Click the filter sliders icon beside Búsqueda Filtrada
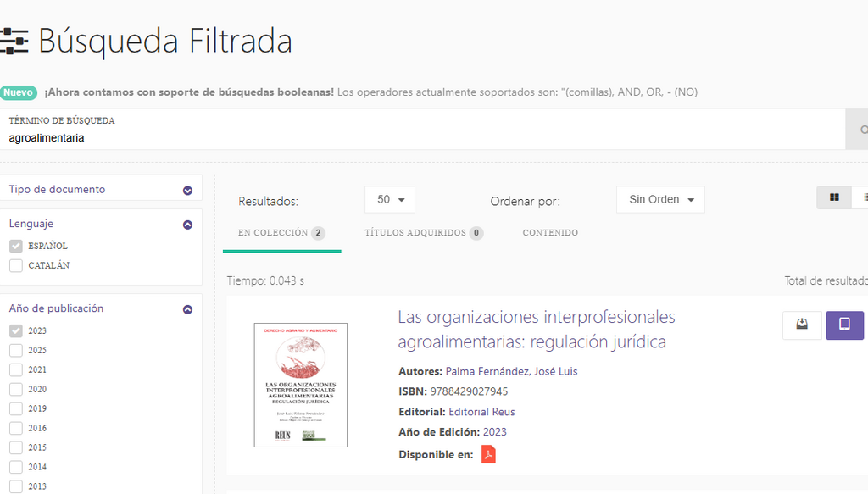868x494 pixels. point(14,41)
